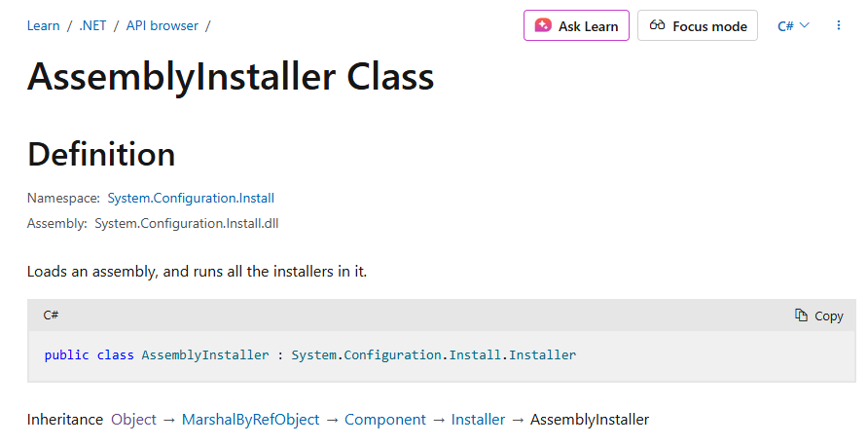Click the Definition section heading
The width and height of the screenshot is (868, 446).
click(x=101, y=154)
